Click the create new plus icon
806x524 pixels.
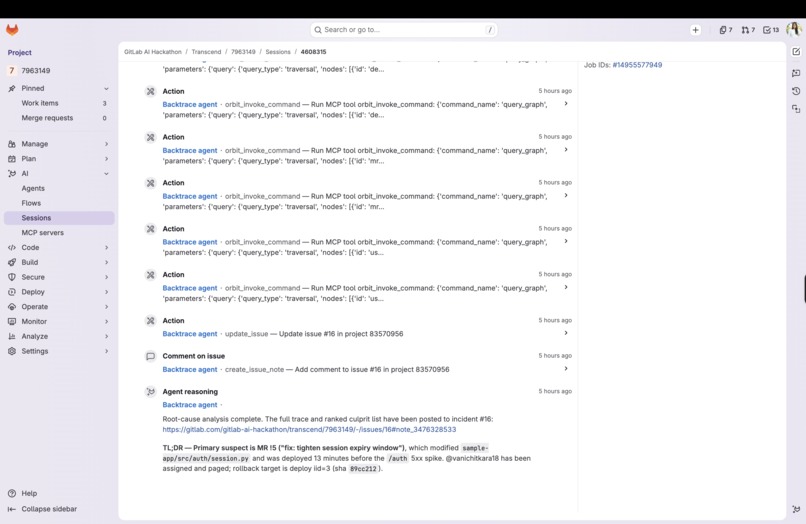(695, 30)
